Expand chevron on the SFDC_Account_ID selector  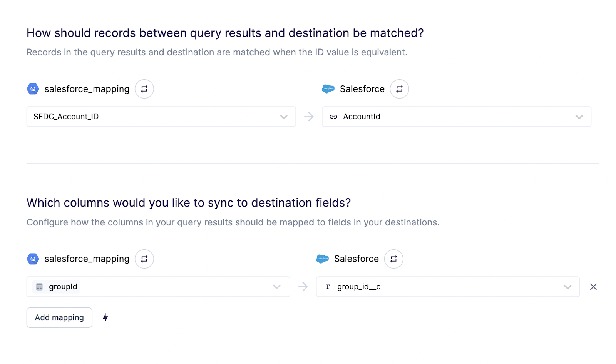tap(284, 117)
